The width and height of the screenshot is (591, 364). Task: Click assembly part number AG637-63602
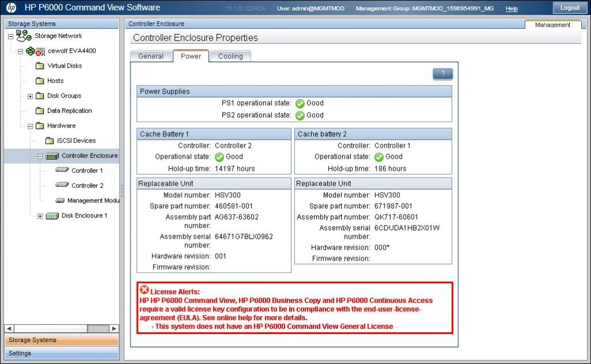236,217
